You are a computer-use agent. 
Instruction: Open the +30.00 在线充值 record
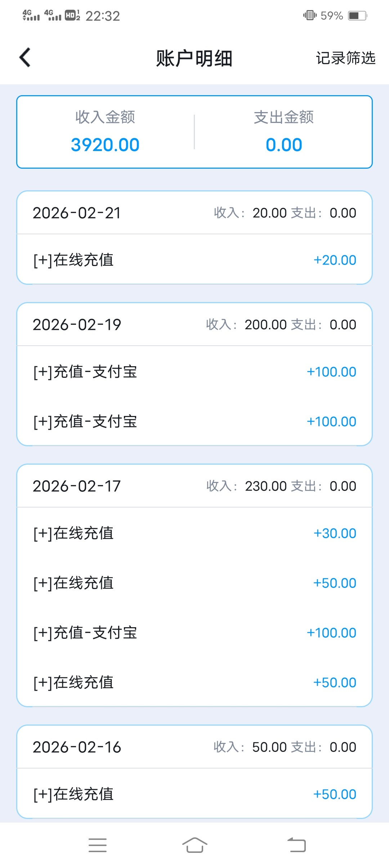(194, 533)
